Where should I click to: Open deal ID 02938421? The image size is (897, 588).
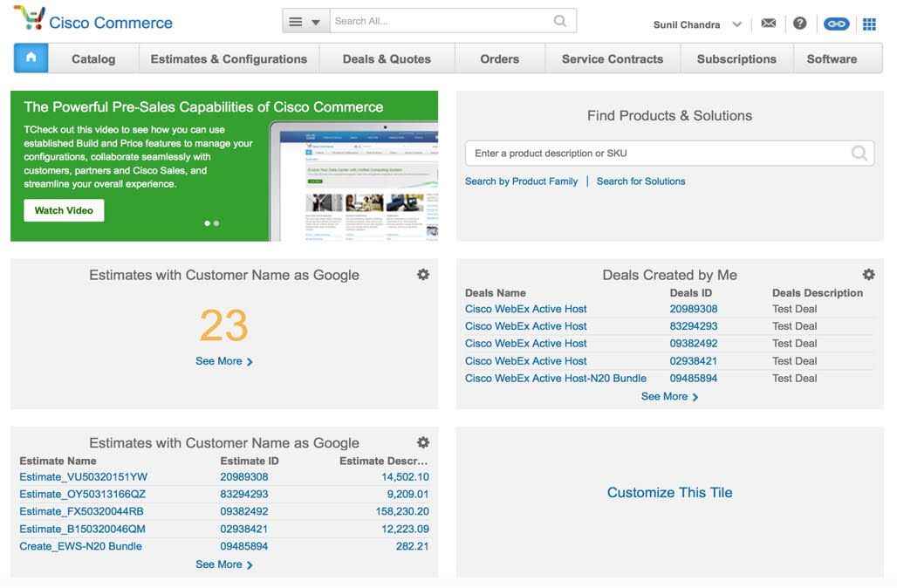(x=694, y=361)
